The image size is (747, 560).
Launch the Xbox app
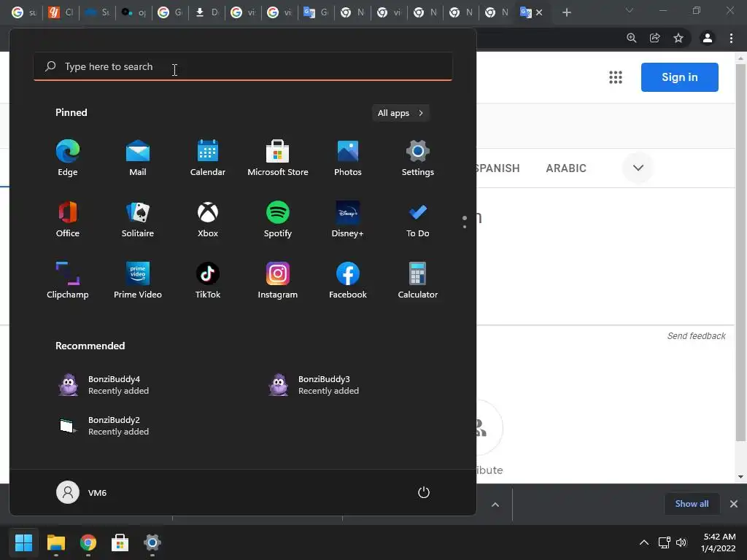point(208,219)
